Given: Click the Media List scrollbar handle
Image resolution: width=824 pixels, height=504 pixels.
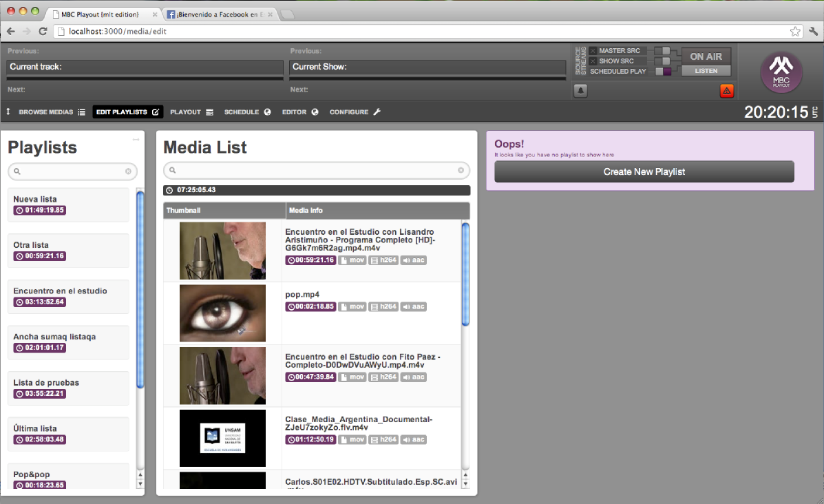Looking at the screenshot, I should [465, 274].
